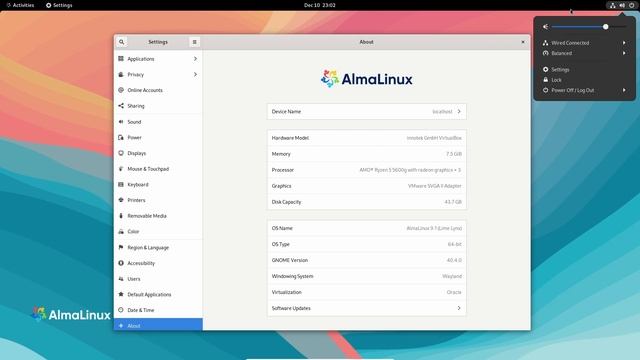The width and height of the screenshot is (640, 360).
Task: Click the Applications sidebar icon
Action: pyautogui.click(x=121, y=59)
